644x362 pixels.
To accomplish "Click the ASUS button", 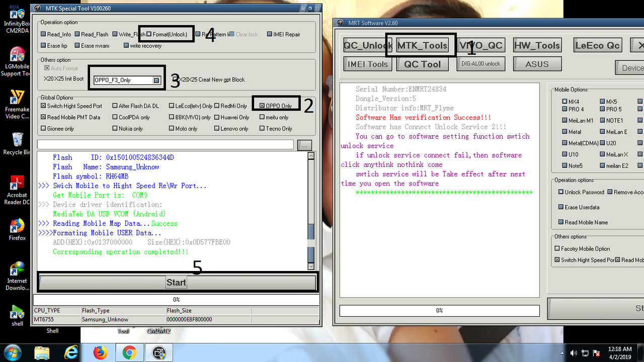I will (537, 64).
